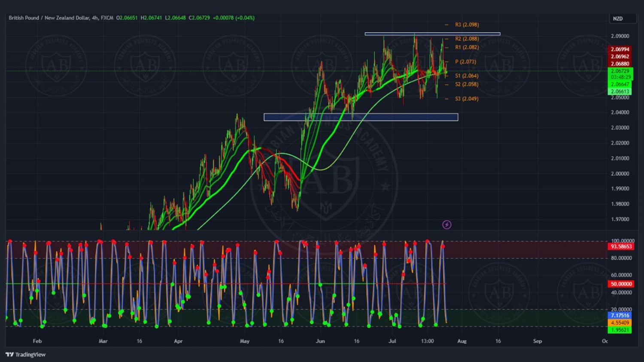Click the Sep label on the time axis
This screenshot has width=644, height=362.
[538, 341]
